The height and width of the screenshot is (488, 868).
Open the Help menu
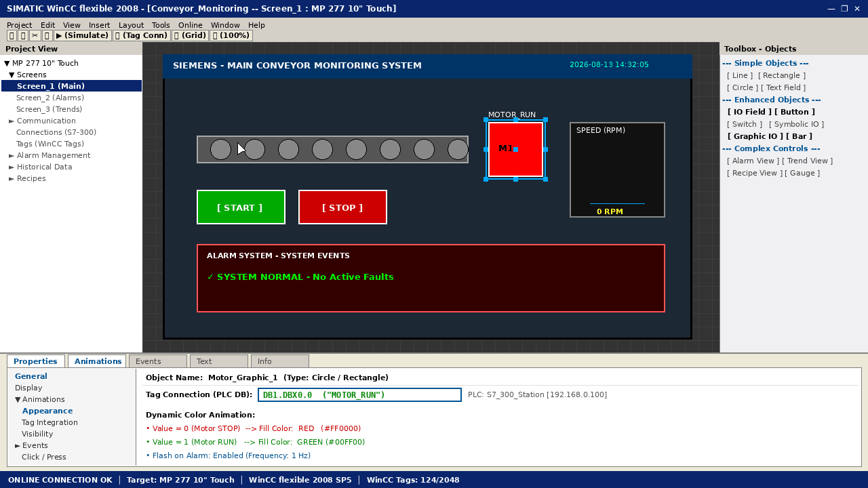(256, 25)
